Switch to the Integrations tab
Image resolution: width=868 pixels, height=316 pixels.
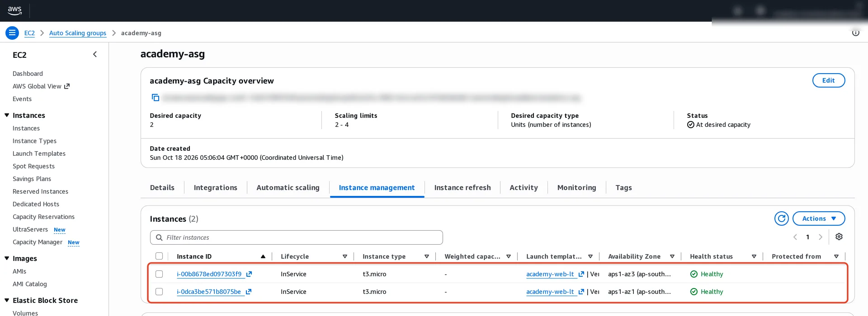[216, 187]
